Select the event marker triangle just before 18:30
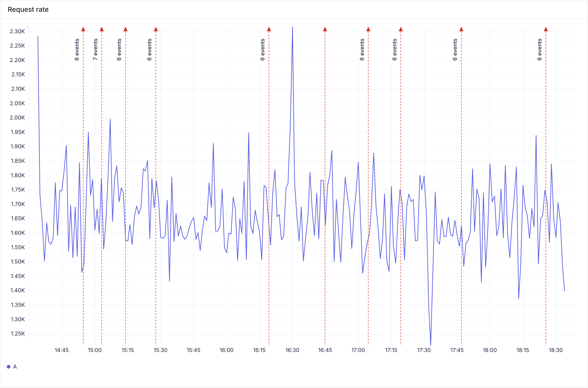 [x=546, y=29]
